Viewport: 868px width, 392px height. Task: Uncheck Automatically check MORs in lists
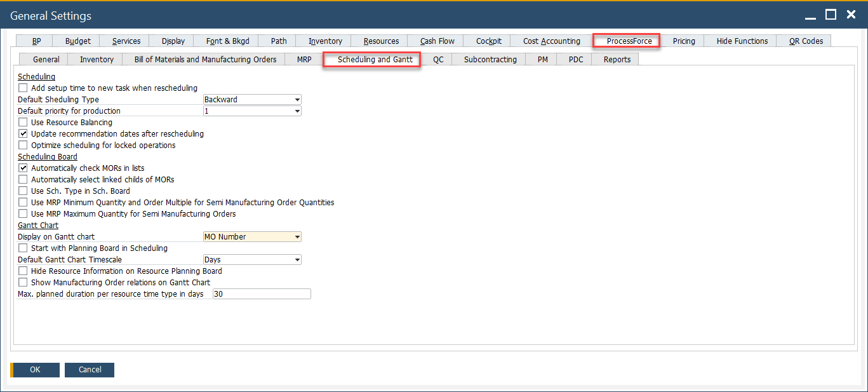pos(23,168)
